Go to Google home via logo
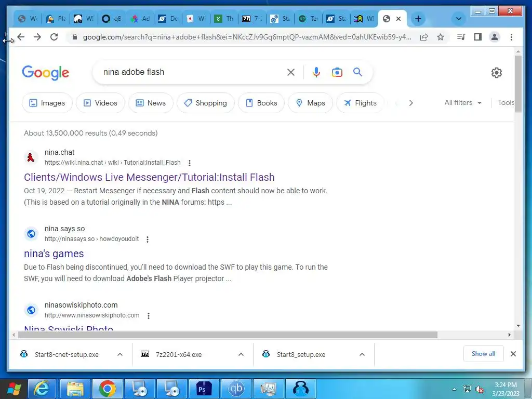532x399 pixels. pos(46,73)
